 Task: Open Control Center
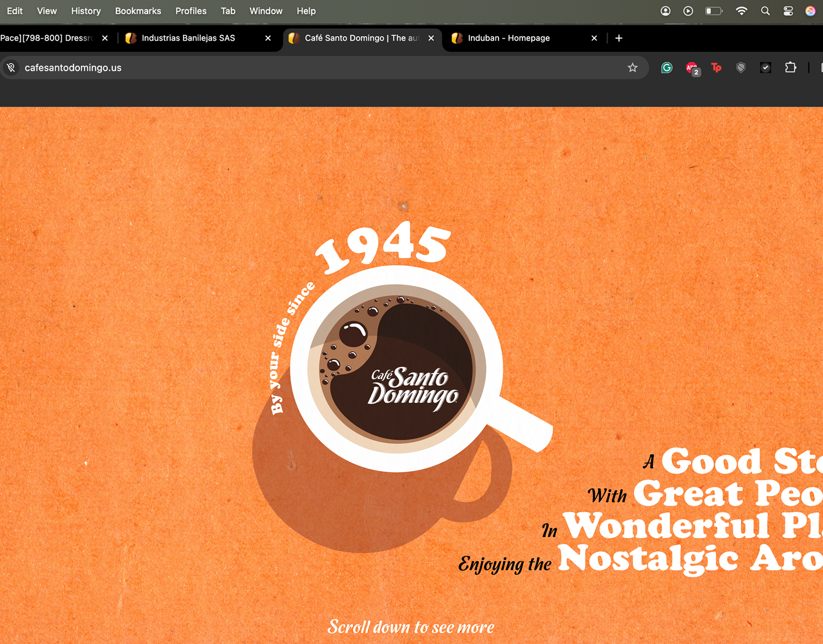[x=788, y=11]
